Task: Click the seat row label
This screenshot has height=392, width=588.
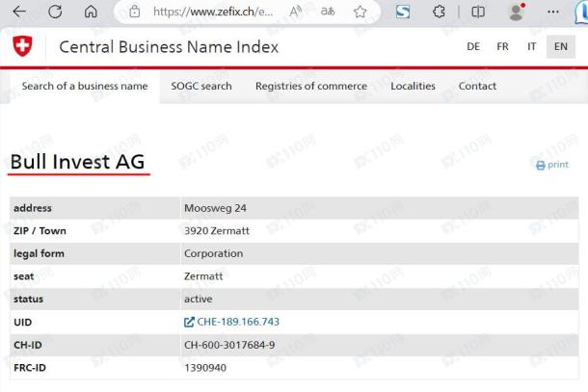Action: (x=24, y=276)
